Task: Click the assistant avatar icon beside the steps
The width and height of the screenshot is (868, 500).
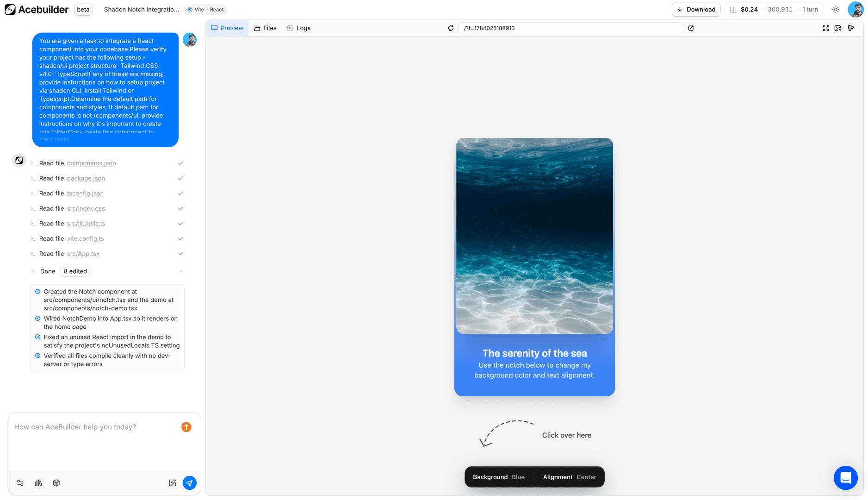Action: [x=19, y=160]
